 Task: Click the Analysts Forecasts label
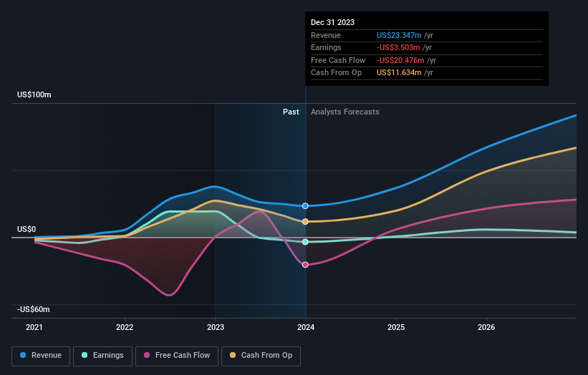tap(345, 112)
